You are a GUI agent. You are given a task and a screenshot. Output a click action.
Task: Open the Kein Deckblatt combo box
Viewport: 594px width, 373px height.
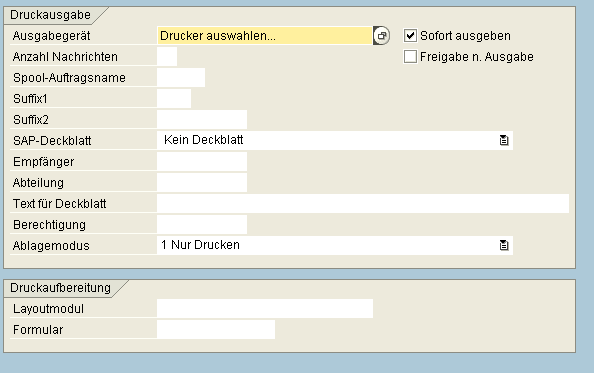335,140
